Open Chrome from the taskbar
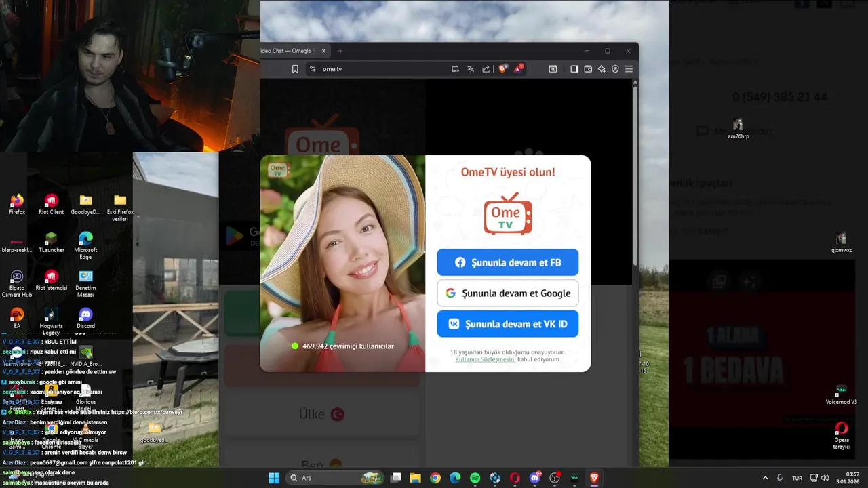Image resolution: width=868 pixels, height=488 pixels. 435,478
